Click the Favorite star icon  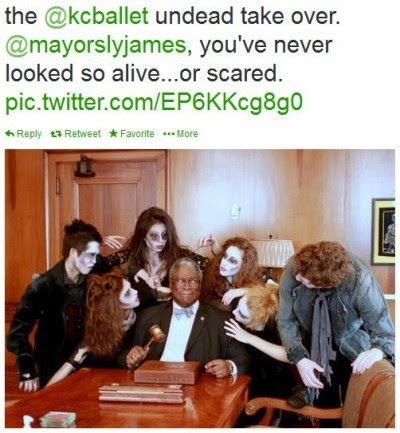tap(113, 134)
